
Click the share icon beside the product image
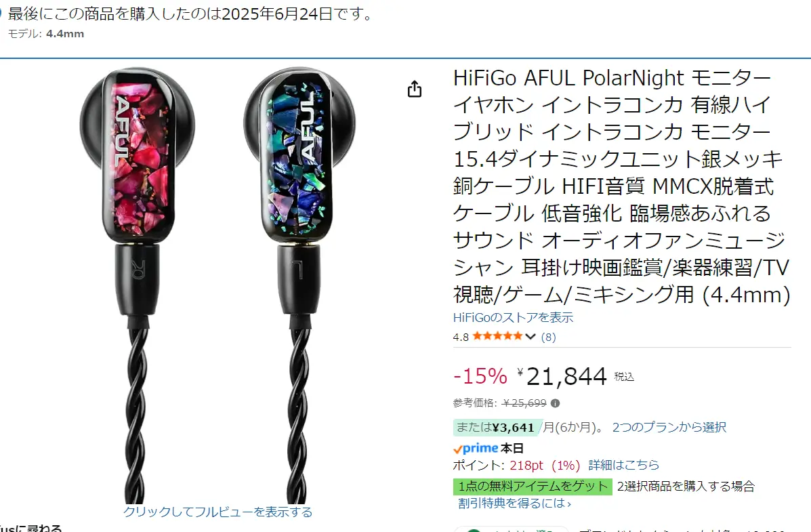(x=414, y=89)
